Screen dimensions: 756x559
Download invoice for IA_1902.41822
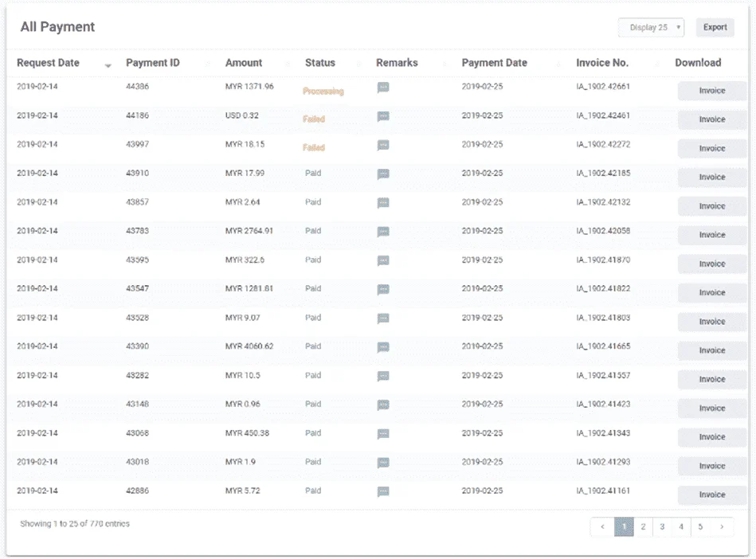[711, 292]
